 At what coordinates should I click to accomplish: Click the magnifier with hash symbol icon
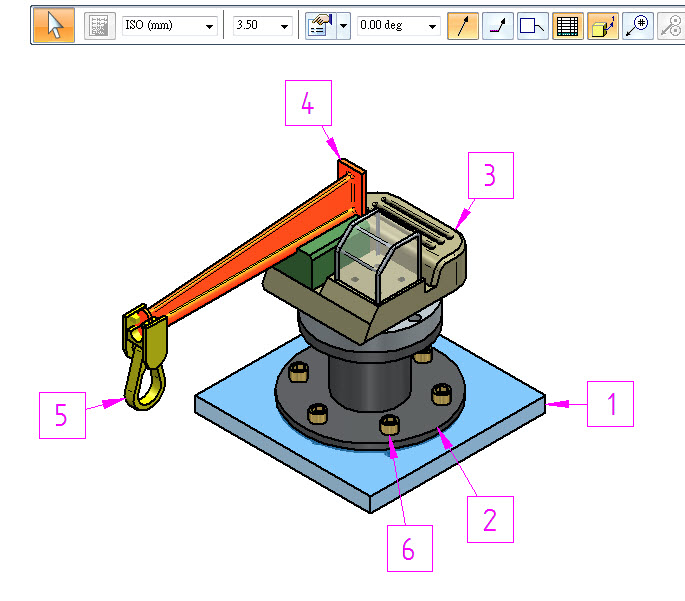pyautogui.click(x=637, y=26)
